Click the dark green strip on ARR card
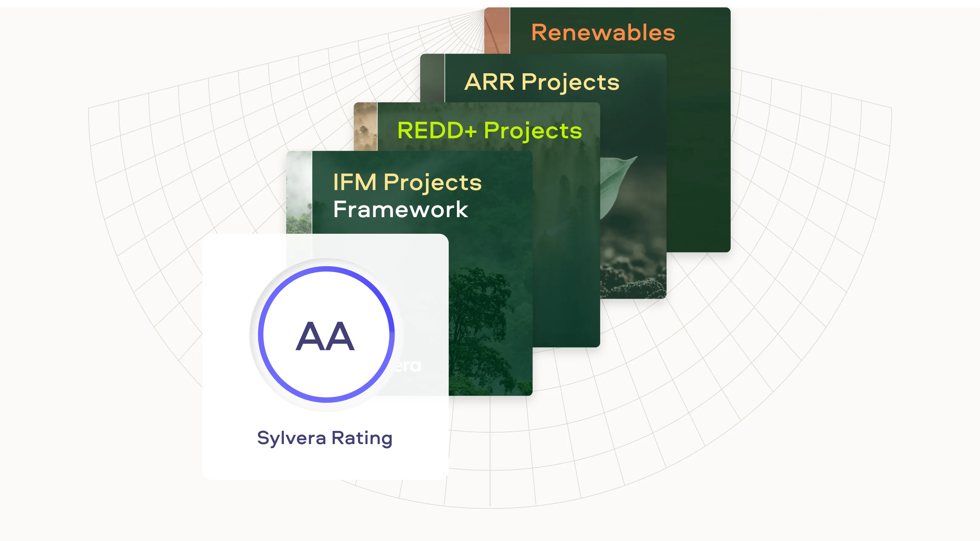 click(x=432, y=78)
